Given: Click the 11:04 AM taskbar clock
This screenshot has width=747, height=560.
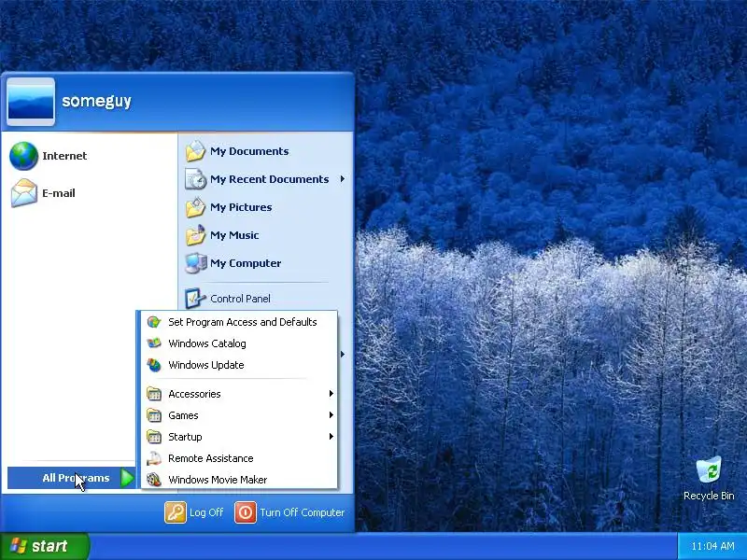Looking at the screenshot, I should click(x=712, y=546).
